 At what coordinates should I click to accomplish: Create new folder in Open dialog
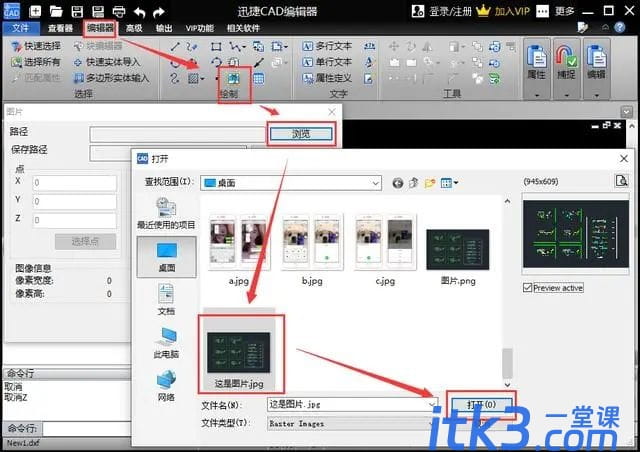tap(429, 183)
